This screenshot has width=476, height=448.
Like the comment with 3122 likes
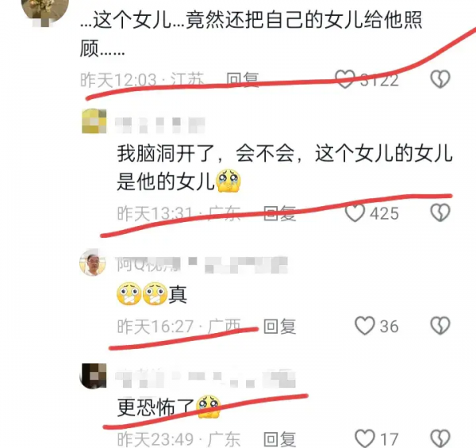point(345,79)
